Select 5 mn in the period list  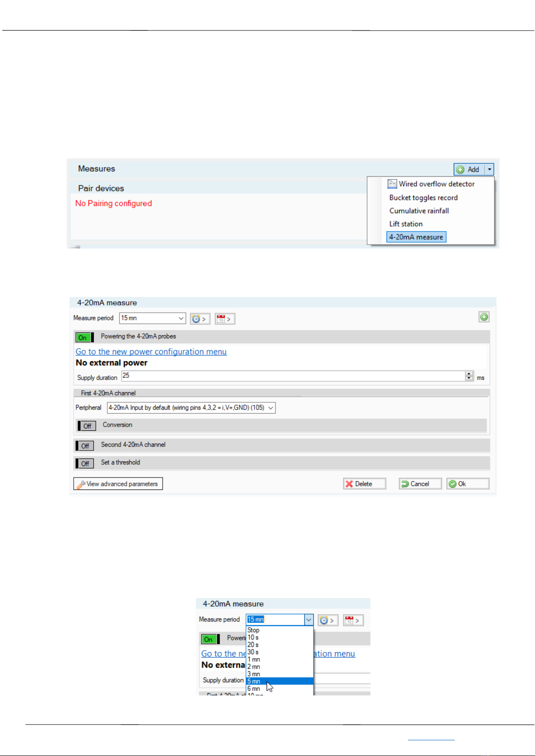[254, 681]
